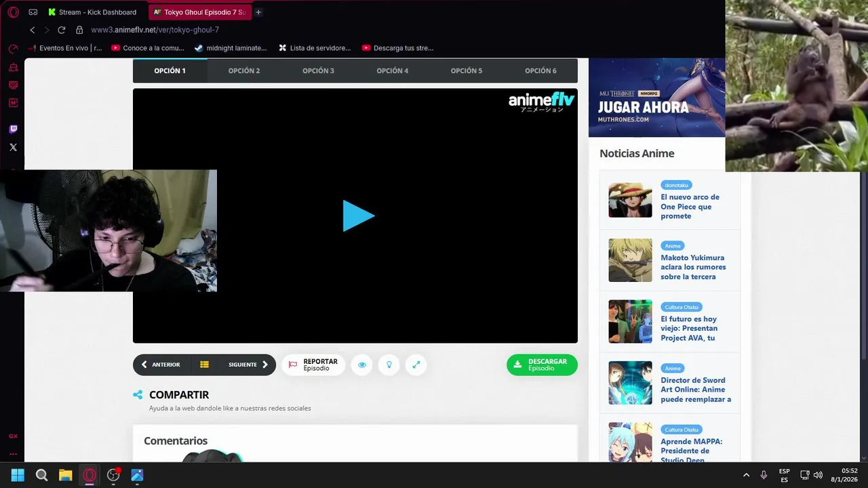Reload the current page
This screenshot has height=488, width=868.
pos(61,30)
